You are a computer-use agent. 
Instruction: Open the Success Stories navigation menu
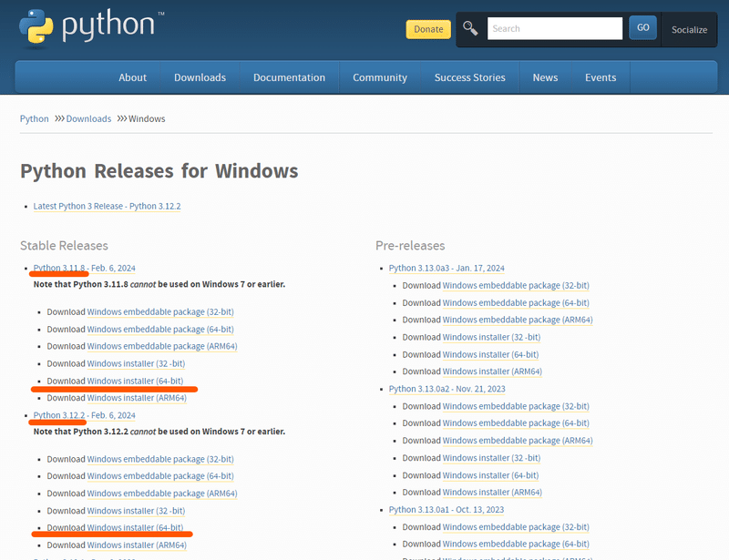(x=469, y=77)
